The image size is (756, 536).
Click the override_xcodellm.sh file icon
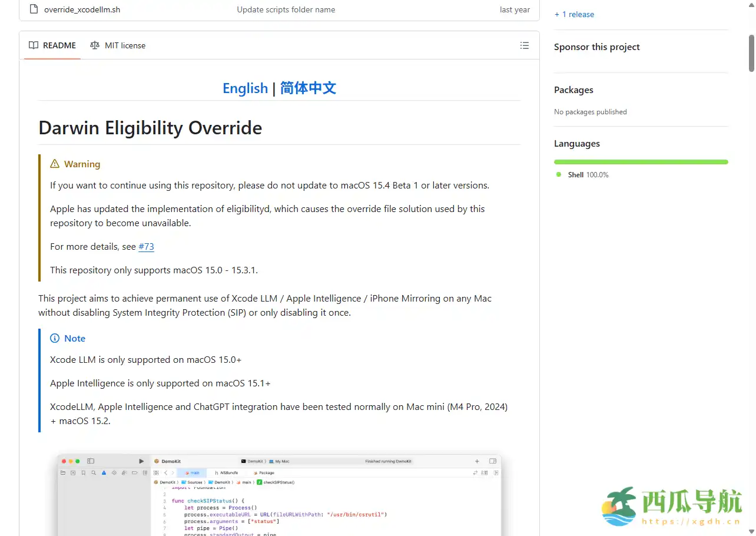click(32, 9)
